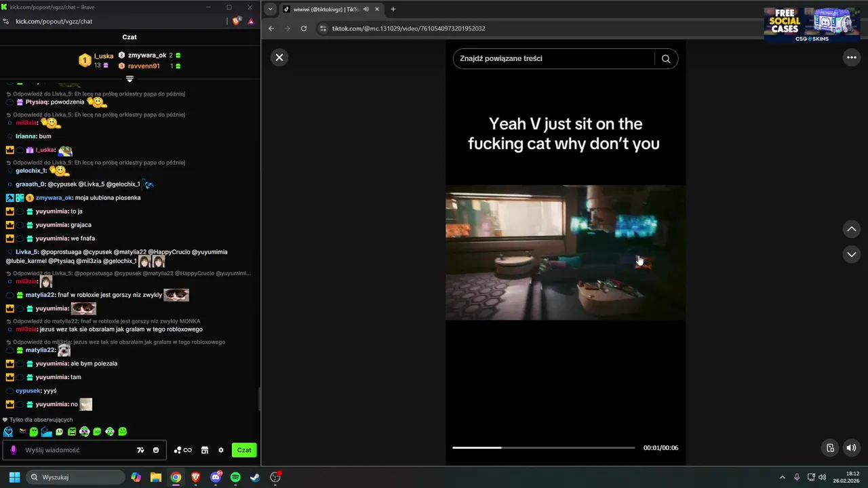Viewport: 868px width, 488px height.
Task: Click the TikTok video frame to pause
Action: point(566,252)
